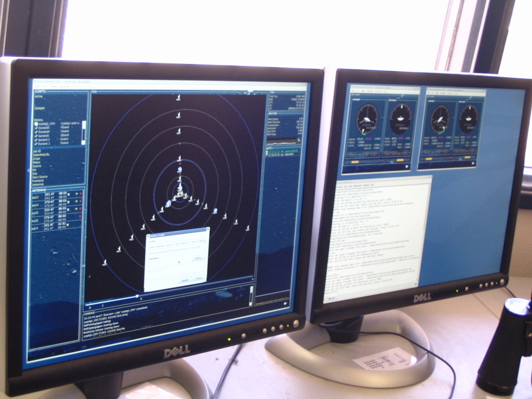Click the orange button under Elevation in left antenna window

(400, 160)
